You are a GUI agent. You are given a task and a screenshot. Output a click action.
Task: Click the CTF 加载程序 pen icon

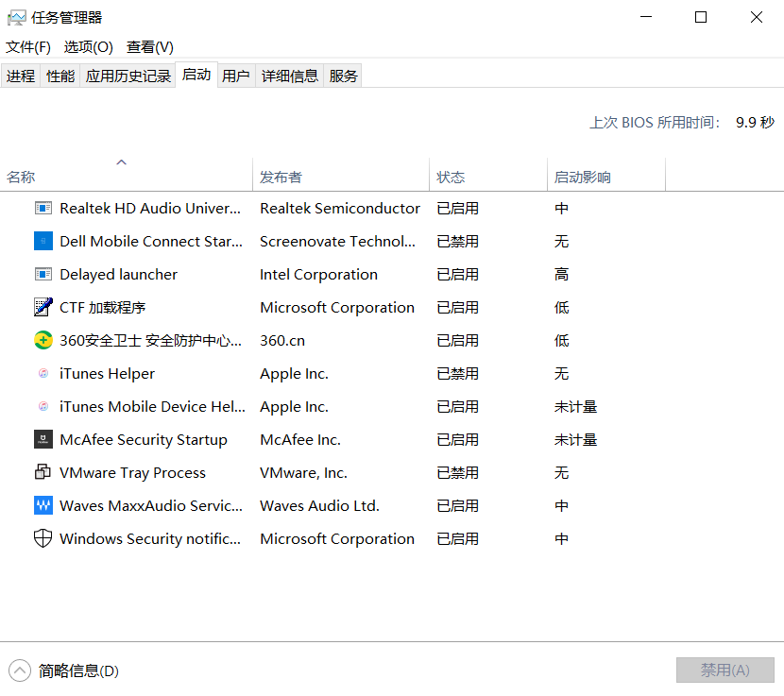pyautogui.click(x=43, y=307)
